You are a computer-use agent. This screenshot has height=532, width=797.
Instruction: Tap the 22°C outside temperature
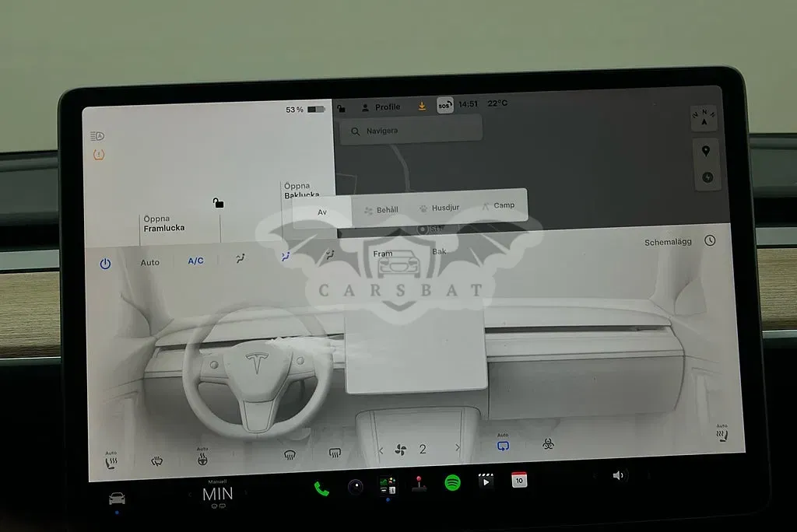pos(497,103)
